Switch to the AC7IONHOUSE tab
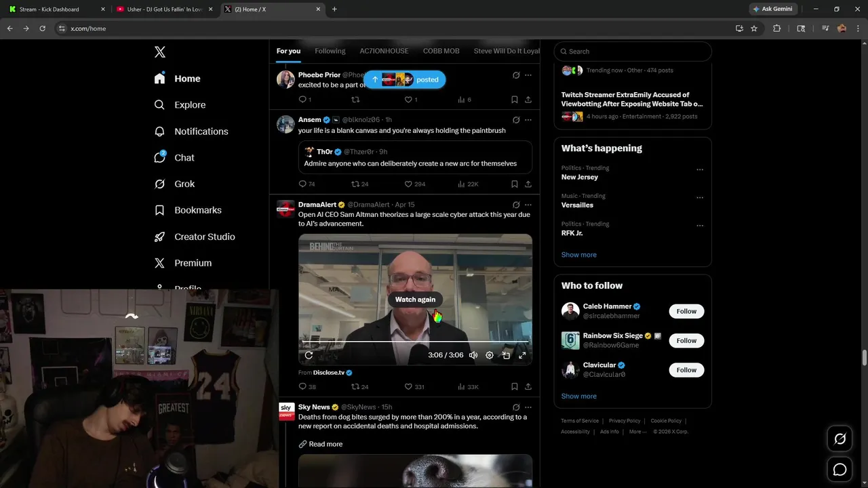Screen dimensions: 868x488 (384, 51)
